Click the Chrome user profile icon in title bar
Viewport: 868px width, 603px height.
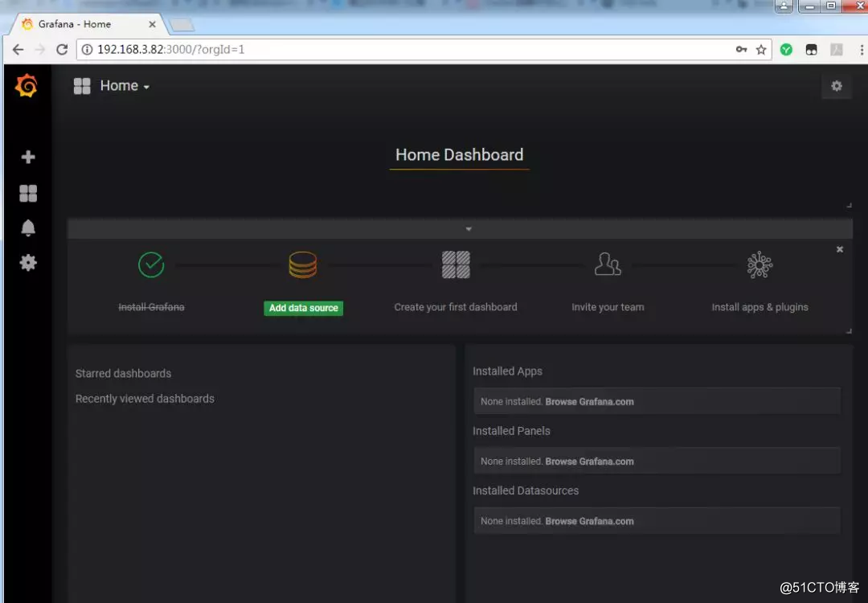point(784,6)
